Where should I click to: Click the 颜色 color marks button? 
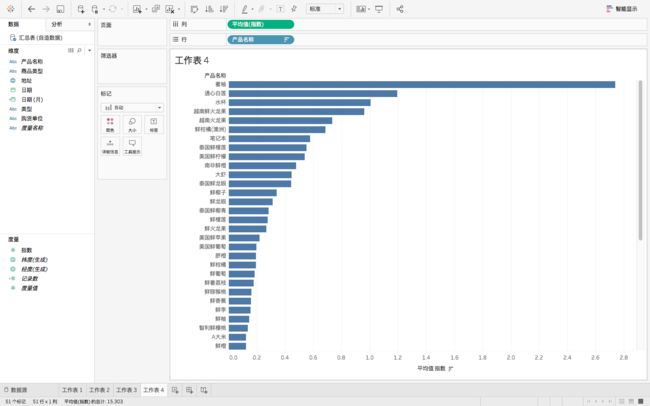click(x=110, y=124)
